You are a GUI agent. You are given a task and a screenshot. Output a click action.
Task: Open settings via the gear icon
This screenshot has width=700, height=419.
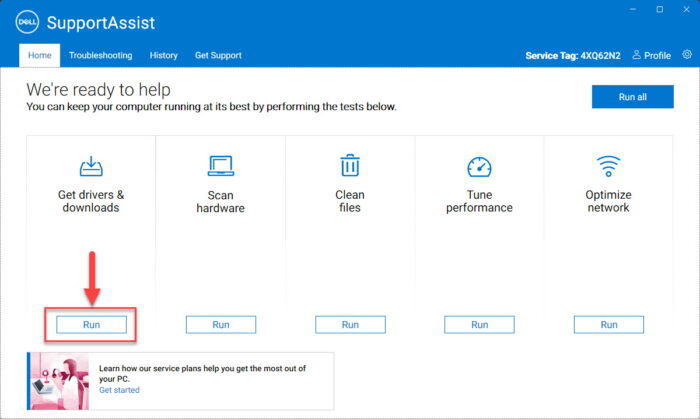pyautogui.click(x=687, y=54)
